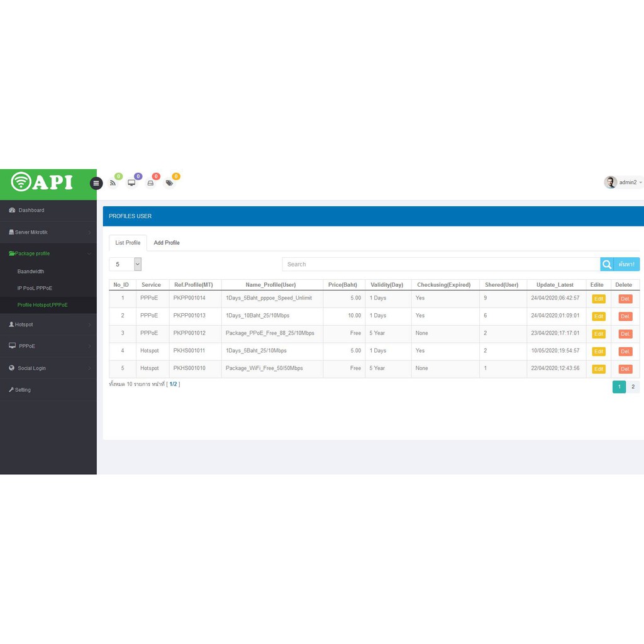Image resolution: width=644 pixels, height=644 pixels.
Task: Click the Search input field
Action: pyautogui.click(x=440, y=264)
